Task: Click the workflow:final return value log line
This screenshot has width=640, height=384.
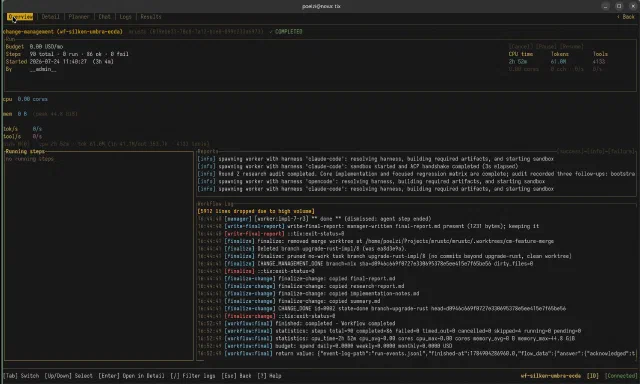Action: pos(416,353)
